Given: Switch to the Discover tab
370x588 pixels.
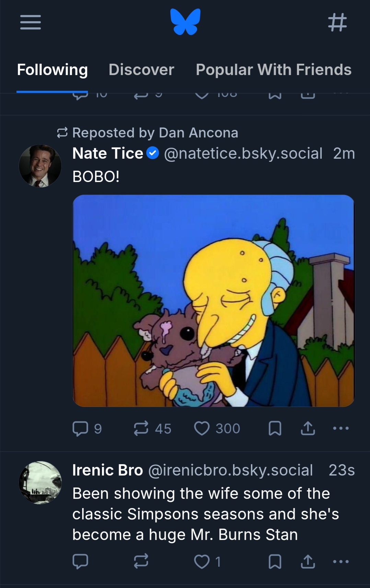Looking at the screenshot, I should click(x=141, y=70).
